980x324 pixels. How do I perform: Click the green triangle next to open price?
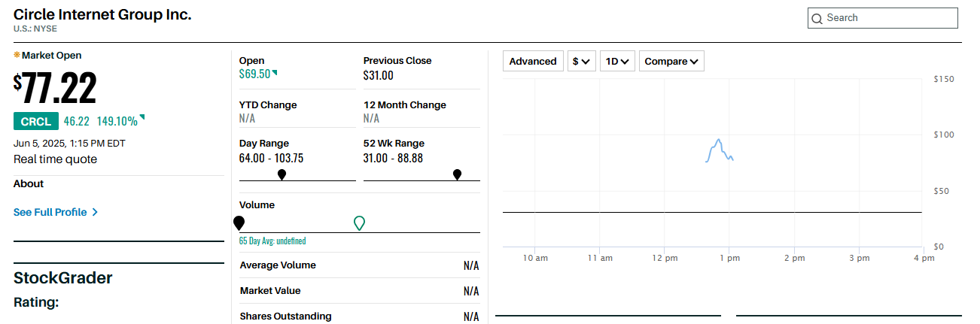pyautogui.click(x=275, y=73)
